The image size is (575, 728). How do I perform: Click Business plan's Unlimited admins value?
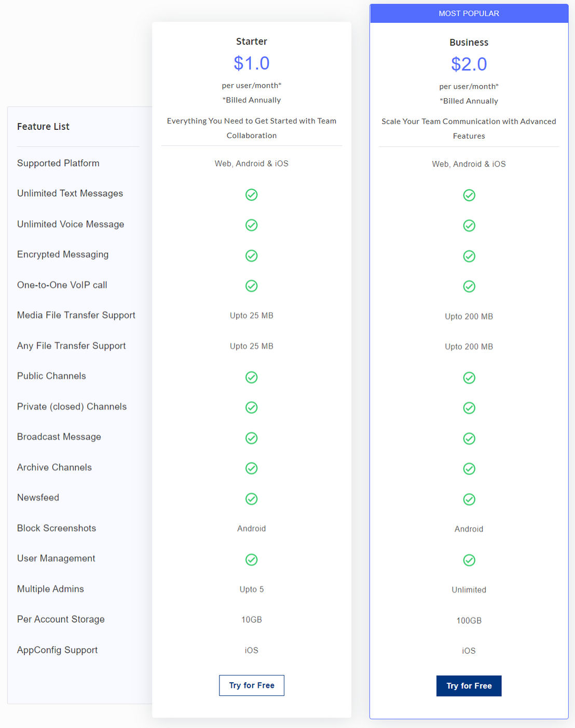coord(469,590)
